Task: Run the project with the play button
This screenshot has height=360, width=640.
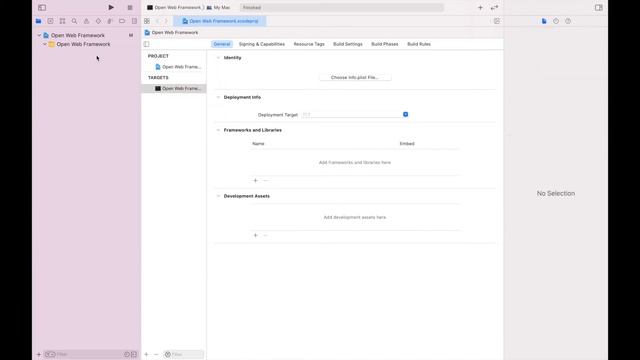Action: tap(111, 7)
